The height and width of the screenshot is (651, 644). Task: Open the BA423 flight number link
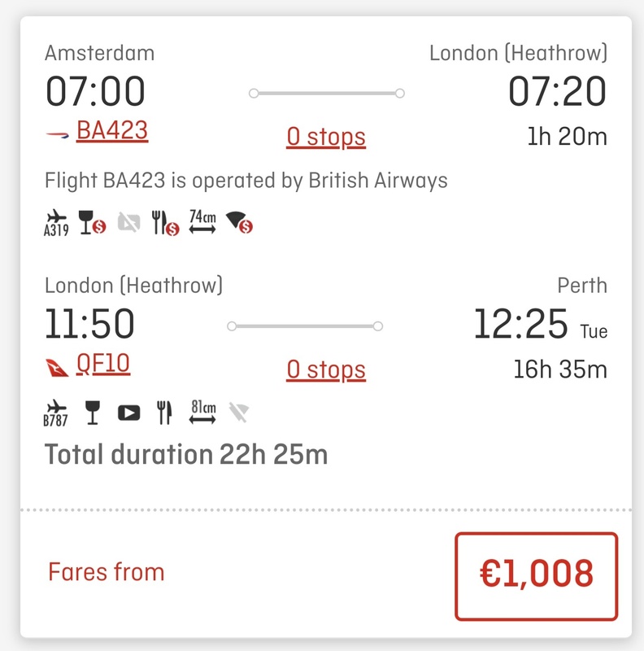(x=112, y=131)
